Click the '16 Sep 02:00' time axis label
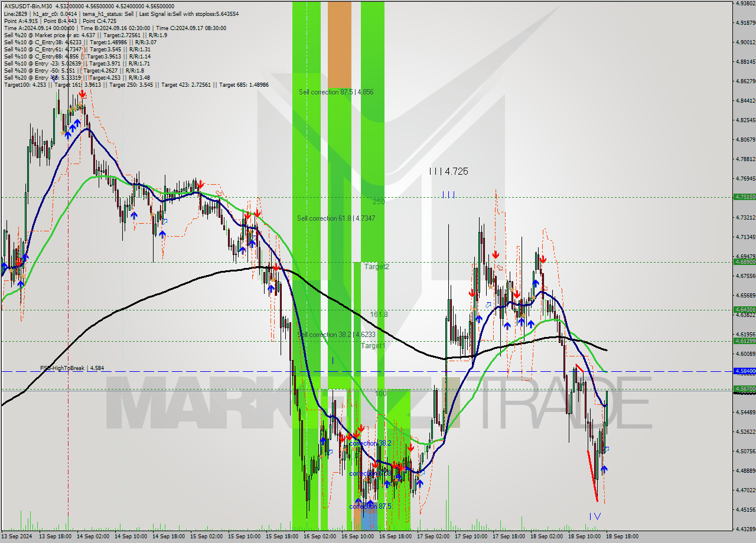756x543 pixels. [321, 537]
